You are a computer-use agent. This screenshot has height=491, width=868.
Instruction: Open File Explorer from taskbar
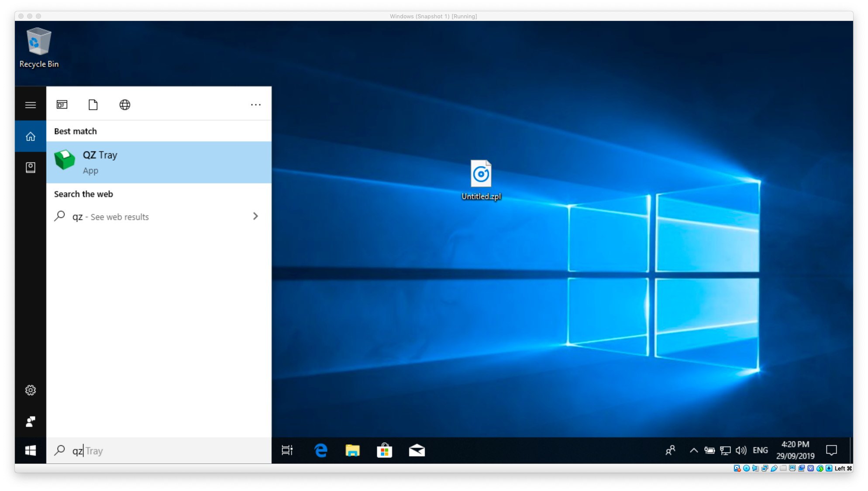(352, 450)
